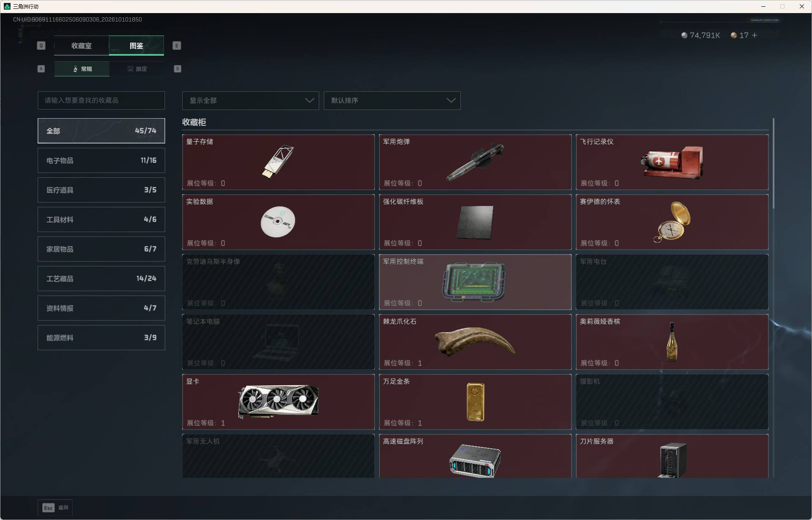The width and height of the screenshot is (812, 520).
Task: Open the 飞行记录仪 recorder item image
Action: (672, 162)
